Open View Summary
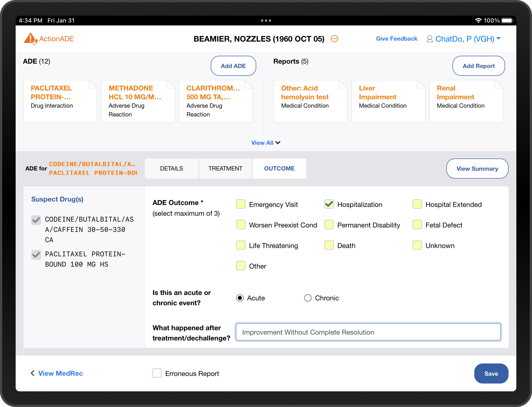 click(477, 169)
